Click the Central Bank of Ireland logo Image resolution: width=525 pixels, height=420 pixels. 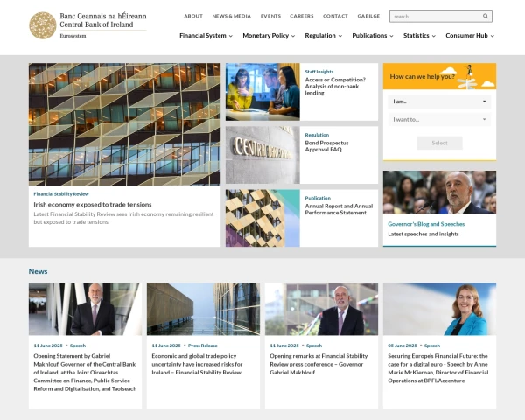click(x=87, y=25)
